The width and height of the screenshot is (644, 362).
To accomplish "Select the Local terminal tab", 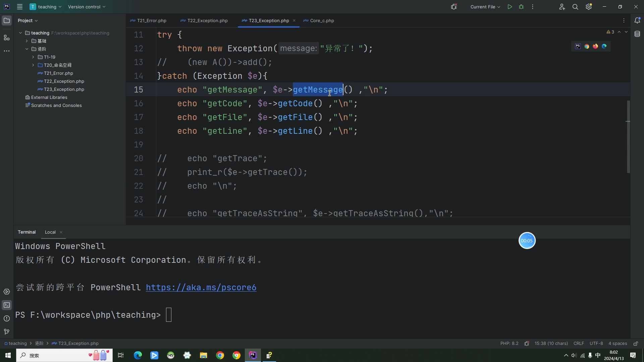I will coord(50,232).
